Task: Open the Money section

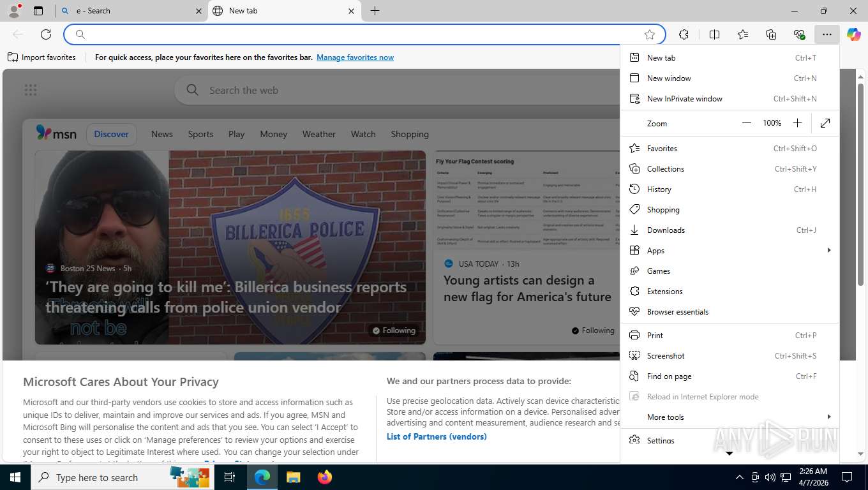Action: point(273,134)
